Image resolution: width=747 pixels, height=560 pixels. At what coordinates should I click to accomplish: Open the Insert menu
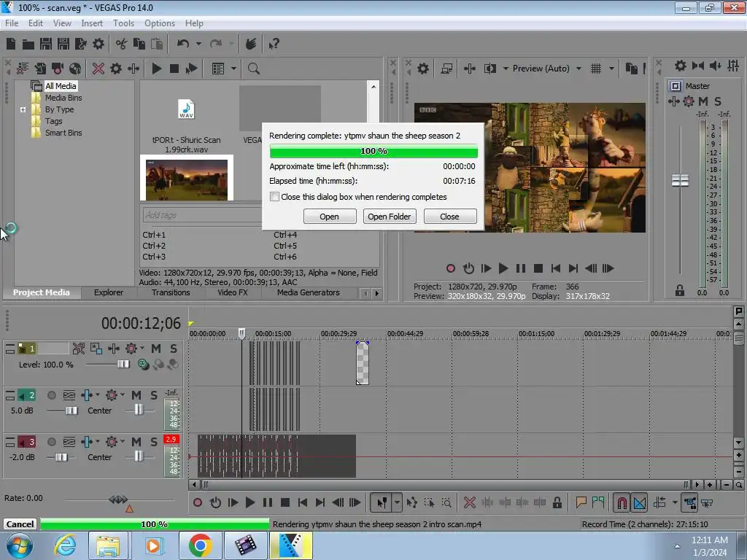pos(91,23)
